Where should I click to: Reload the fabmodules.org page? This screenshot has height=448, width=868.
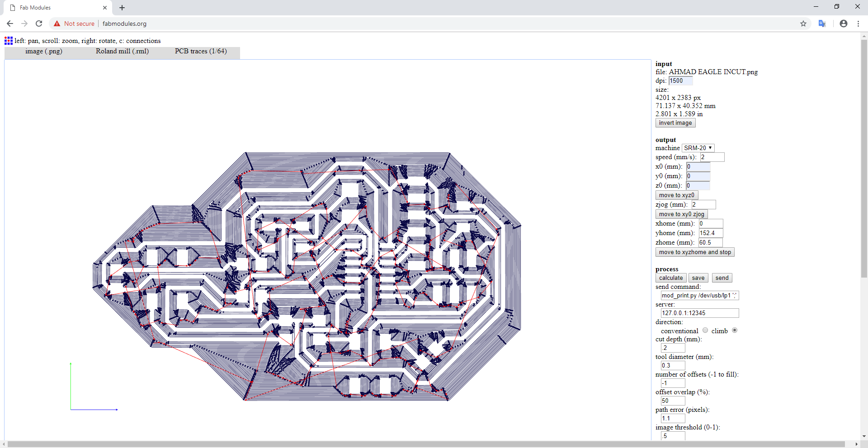[39, 24]
